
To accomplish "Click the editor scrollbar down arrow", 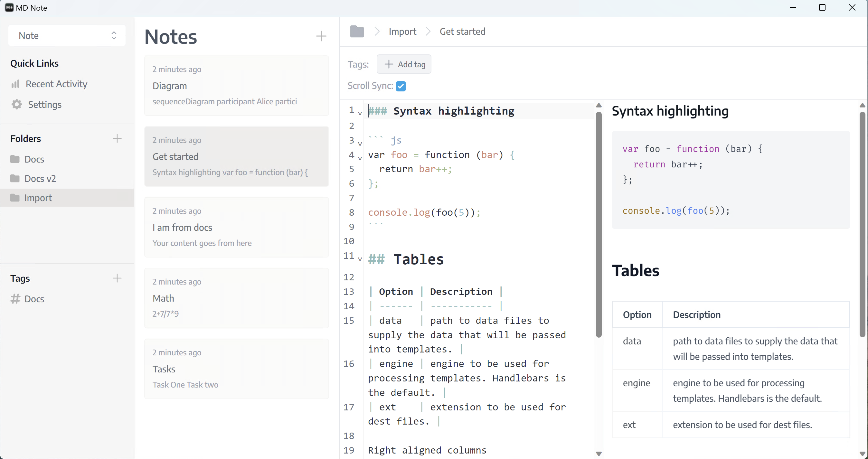I will (599, 454).
